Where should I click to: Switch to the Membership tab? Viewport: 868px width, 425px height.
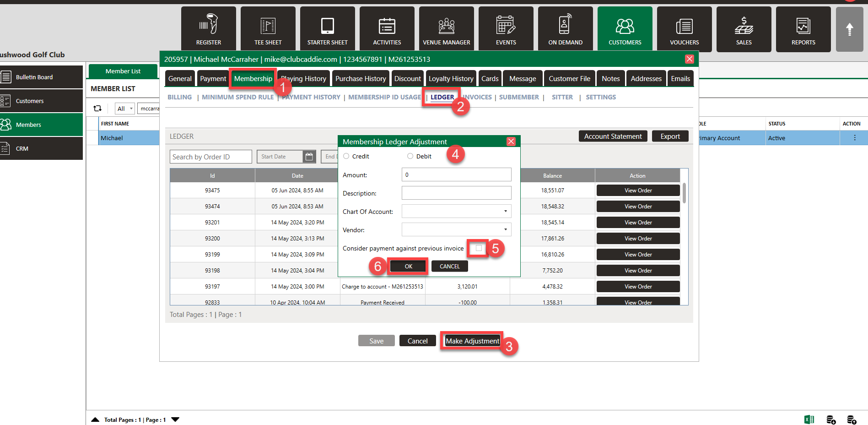point(253,79)
